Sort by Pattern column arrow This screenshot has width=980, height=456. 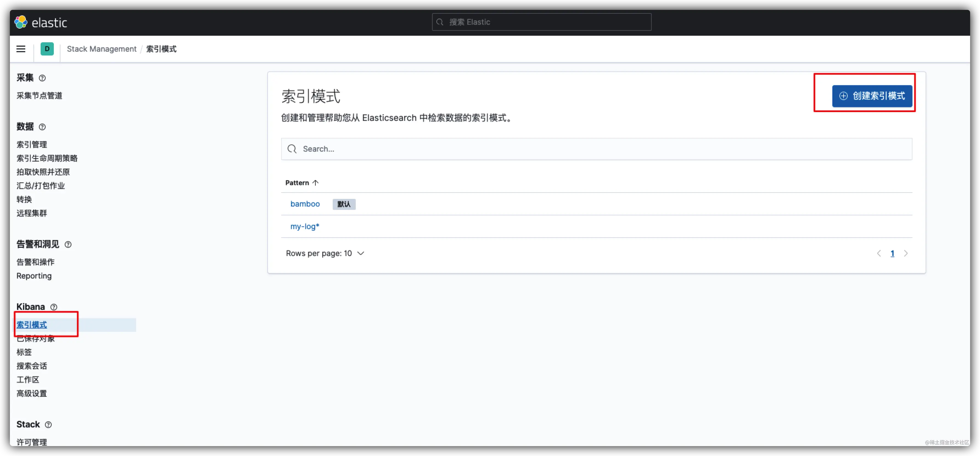tap(315, 183)
